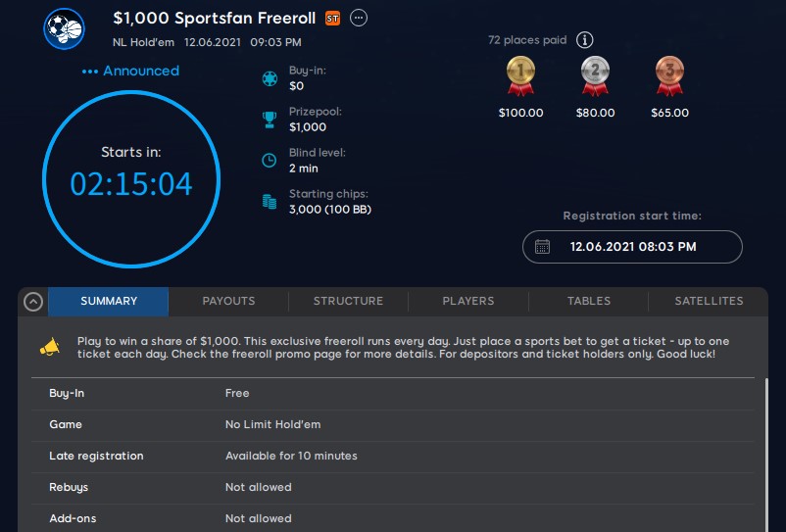Go to the Tables tab
The width and height of the screenshot is (786, 532).
click(588, 301)
